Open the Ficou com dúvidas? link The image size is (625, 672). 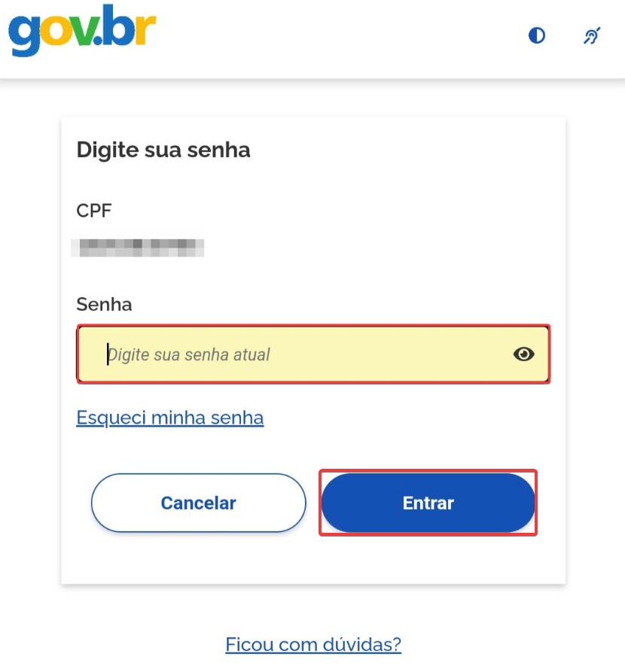point(313,644)
